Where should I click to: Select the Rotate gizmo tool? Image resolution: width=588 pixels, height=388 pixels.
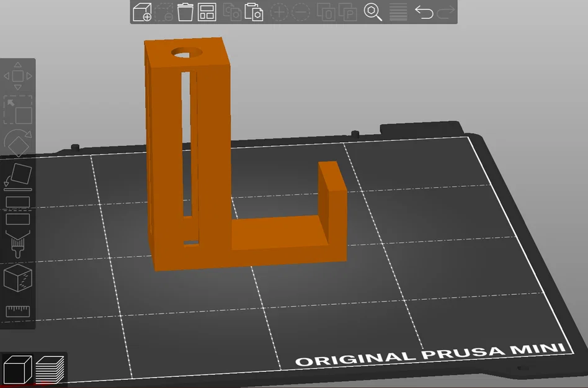tap(17, 143)
